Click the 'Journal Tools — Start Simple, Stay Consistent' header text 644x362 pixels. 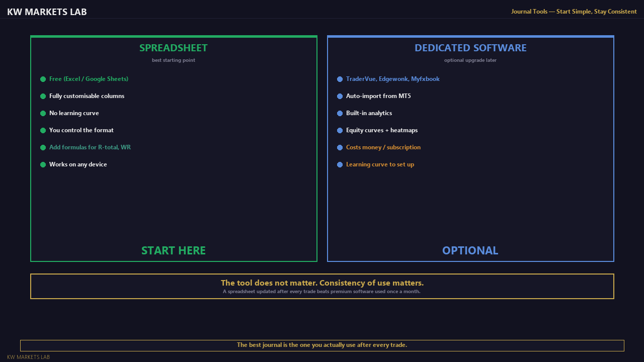click(574, 11)
